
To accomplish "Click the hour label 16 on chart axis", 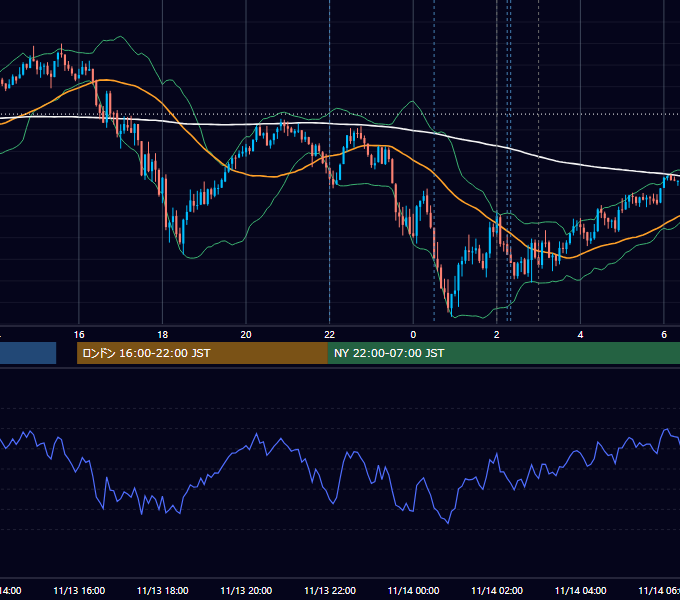I will point(79,335).
